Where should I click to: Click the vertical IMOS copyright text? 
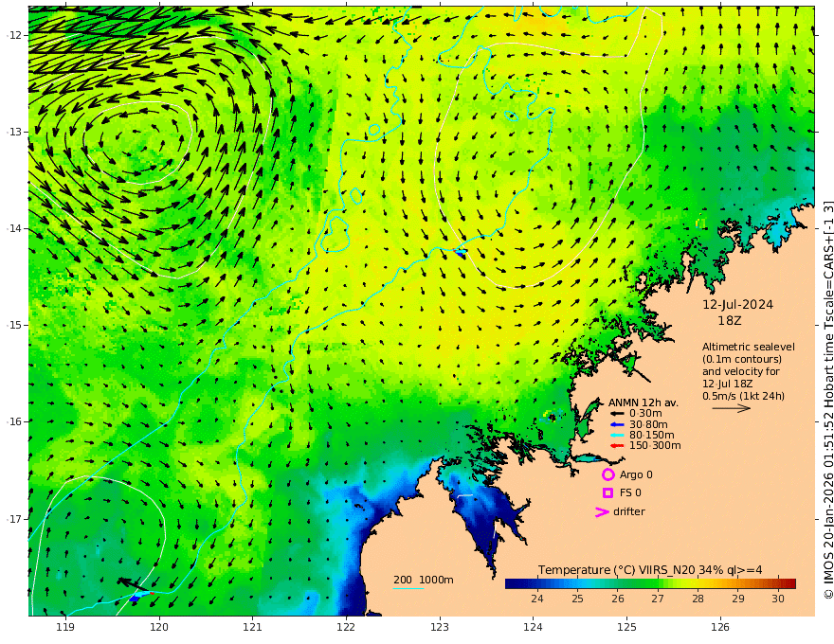pyautogui.click(x=827, y=399)
